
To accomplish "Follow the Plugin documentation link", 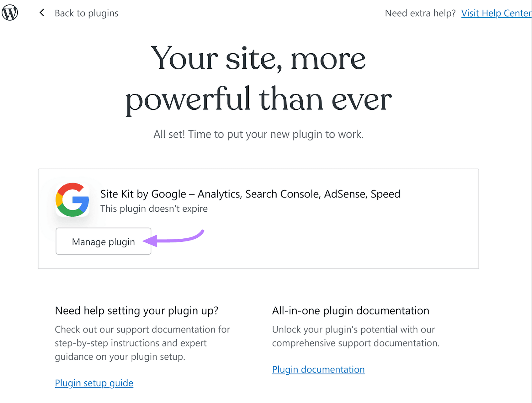I will pos(318,369).
